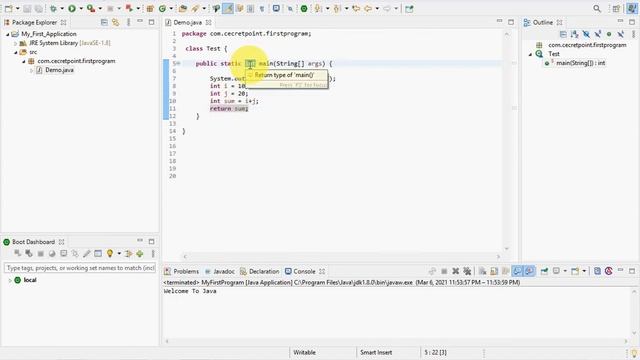Click the New Java Package icon
The image size is (640, 360).
point(150,8)
